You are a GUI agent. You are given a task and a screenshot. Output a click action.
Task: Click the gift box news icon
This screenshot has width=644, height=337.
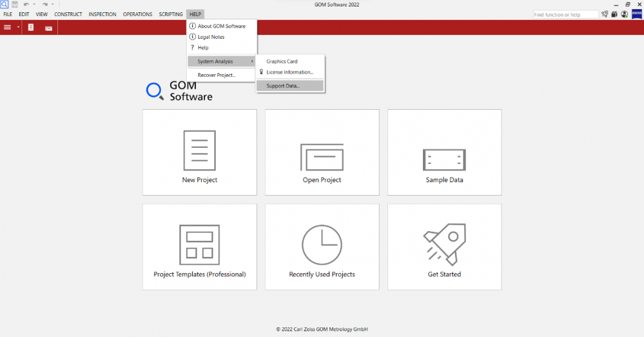pos(614,14)
